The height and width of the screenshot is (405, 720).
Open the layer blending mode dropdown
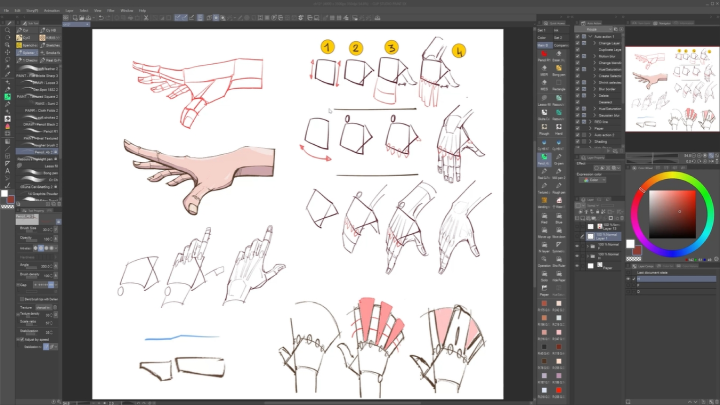(592, 206)
